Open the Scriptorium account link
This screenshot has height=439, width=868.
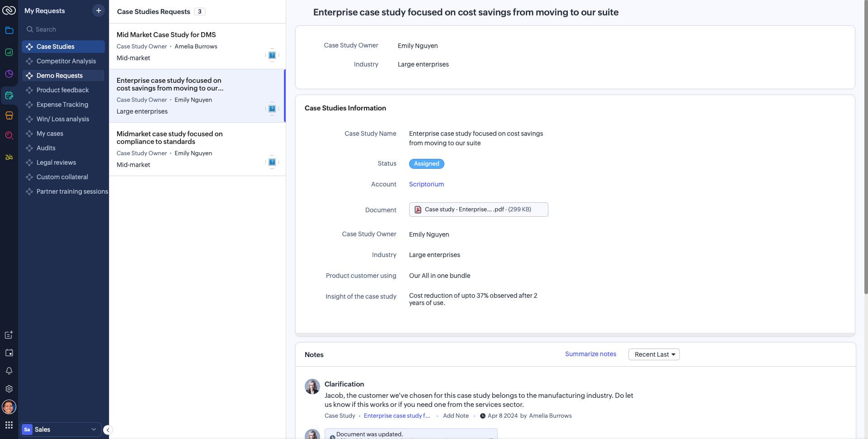coord(426,184)
